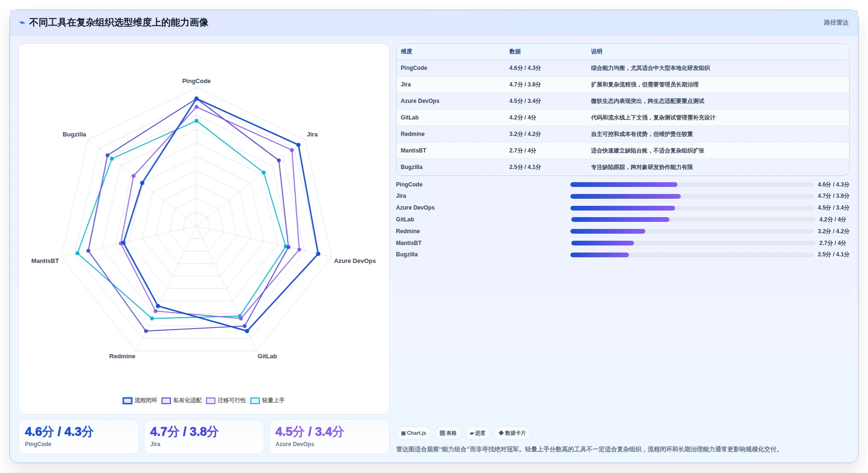This screenshot has height=473, width=868.
Task: Click the Bugzilla score 2.5分 / 4.1分 beside progress bar
Action: point(834,254)
